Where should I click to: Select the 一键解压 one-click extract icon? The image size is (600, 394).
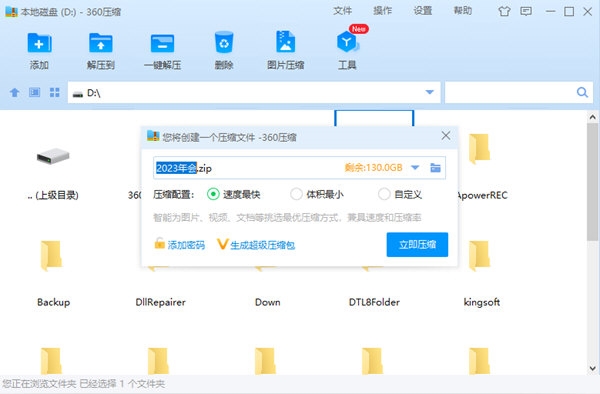pos(162,43)
